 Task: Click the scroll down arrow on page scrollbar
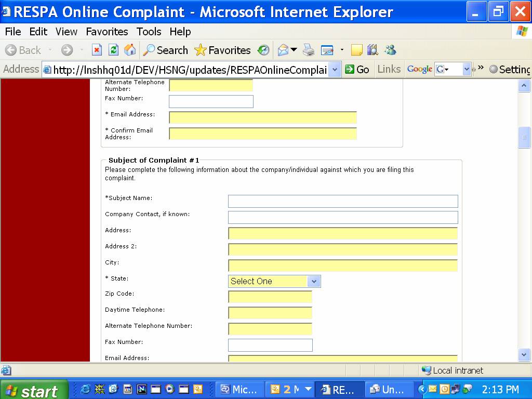[524, 354]
